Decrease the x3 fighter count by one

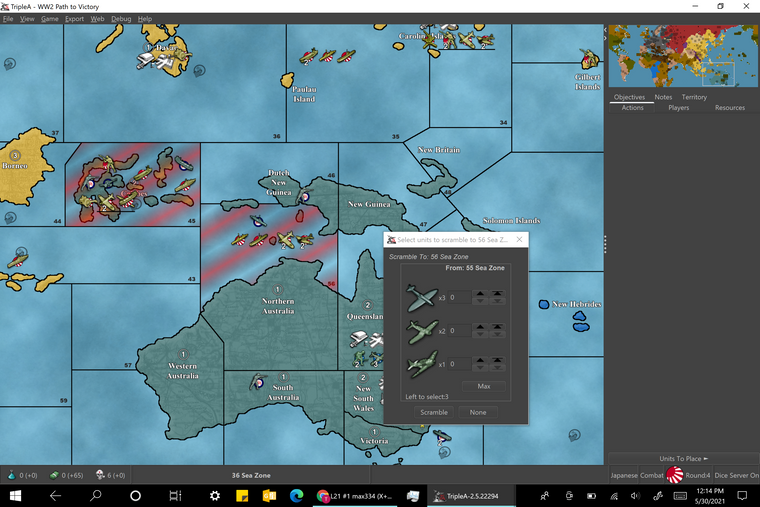[x=480, y=301]
